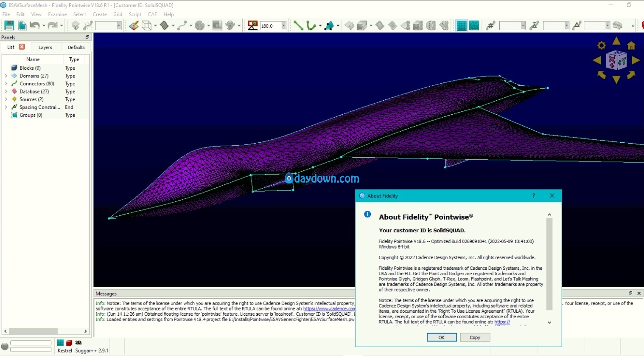Open the https:// RTULA link in dialog

(x=502, y=322)
